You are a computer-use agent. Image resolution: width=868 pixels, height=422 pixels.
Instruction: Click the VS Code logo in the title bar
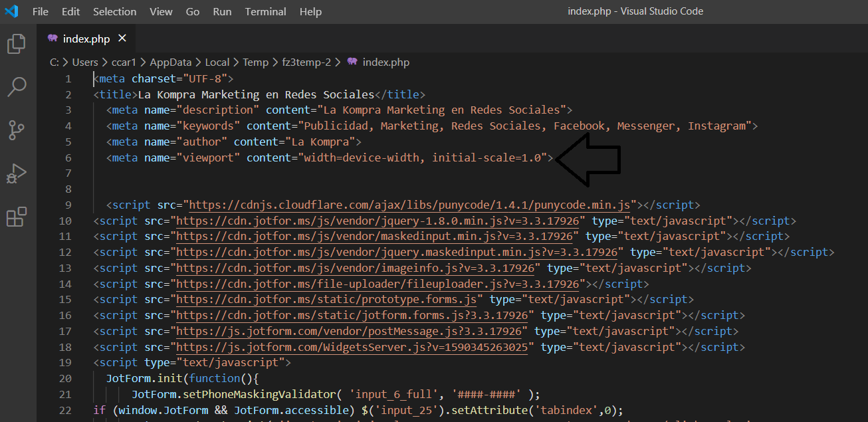pyautogui.click(x=11, y=11)
